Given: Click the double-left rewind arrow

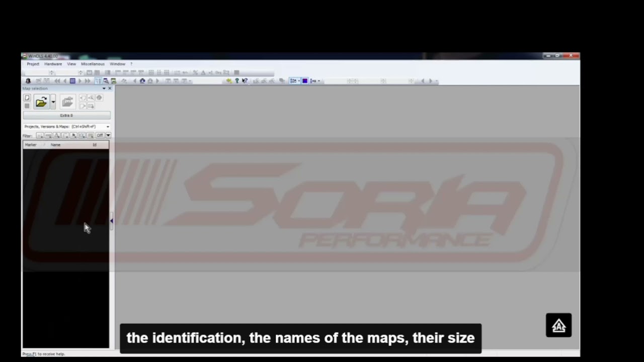Looking at the screenshot, I should [x=57, y=81].
